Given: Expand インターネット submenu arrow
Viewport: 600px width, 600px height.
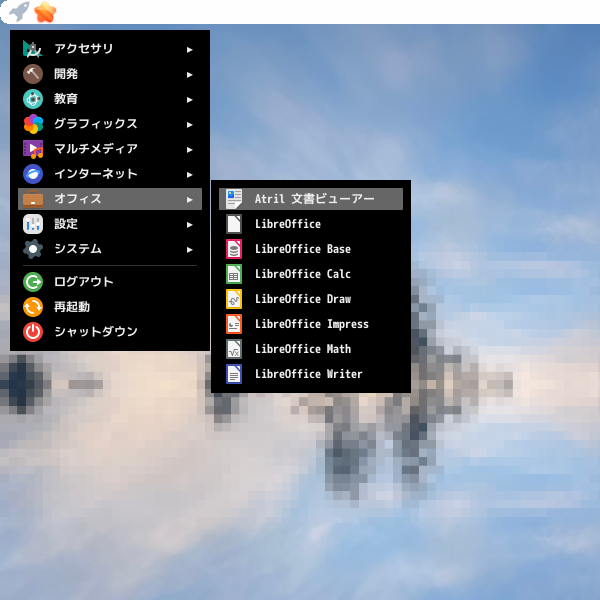Looking at the screenshot, I should [189, 175].
